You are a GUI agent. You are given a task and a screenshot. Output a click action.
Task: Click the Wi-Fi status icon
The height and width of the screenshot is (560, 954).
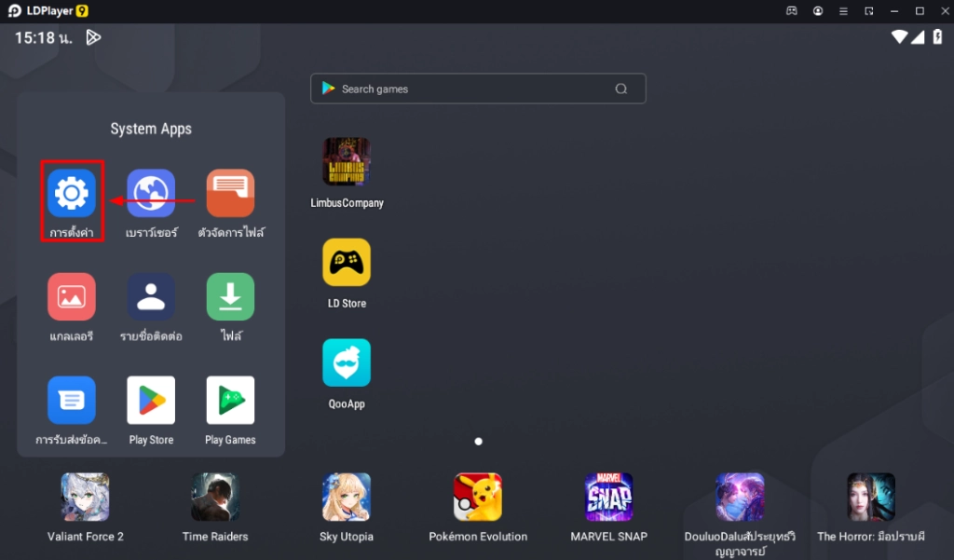click(x=899, y=37)
